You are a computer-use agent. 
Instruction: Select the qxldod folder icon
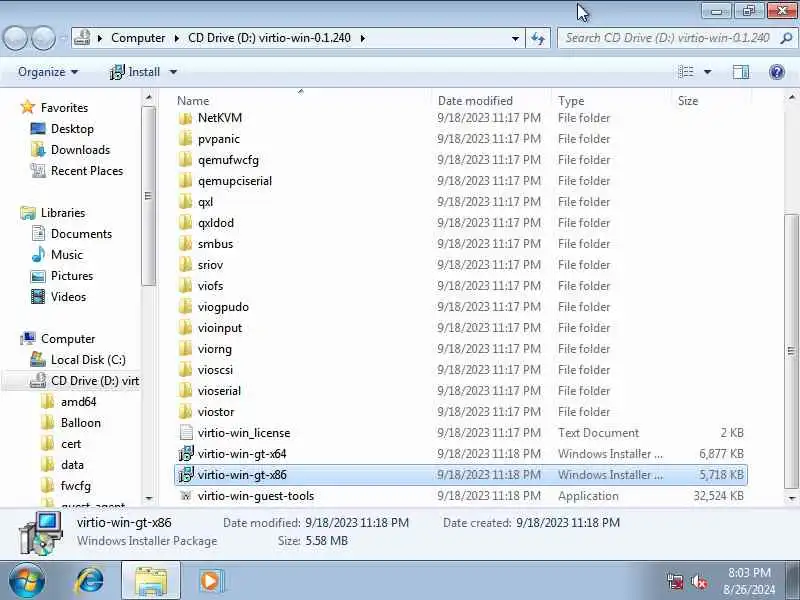pyautogui.click(x=186, y=222)
